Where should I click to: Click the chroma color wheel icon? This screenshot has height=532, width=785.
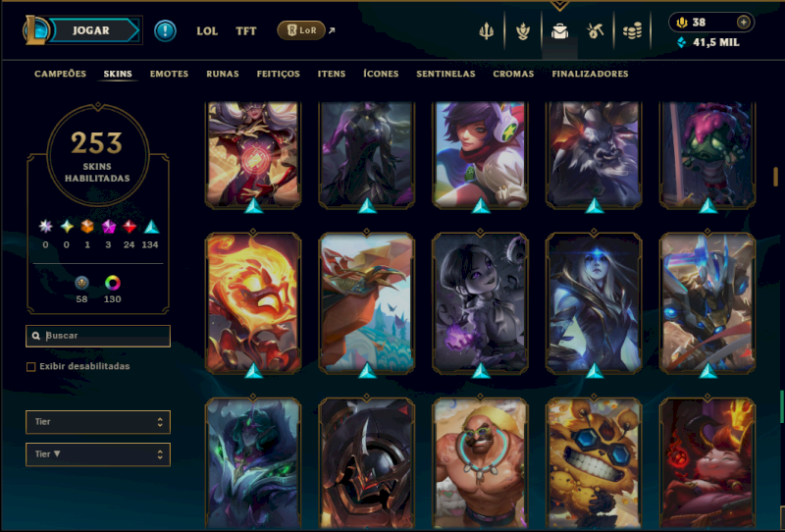(113, 283)
